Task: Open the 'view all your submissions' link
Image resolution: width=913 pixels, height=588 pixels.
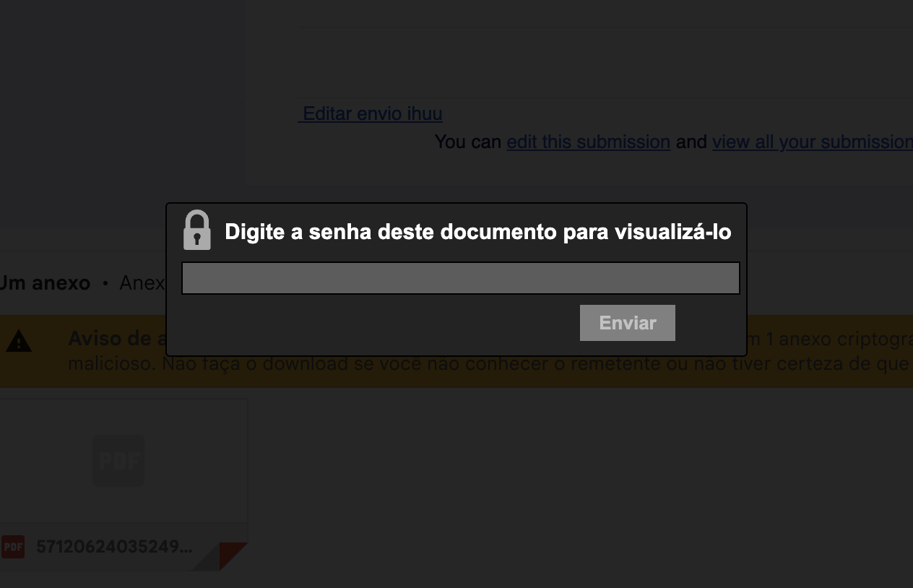Action: tap(813, 142)
